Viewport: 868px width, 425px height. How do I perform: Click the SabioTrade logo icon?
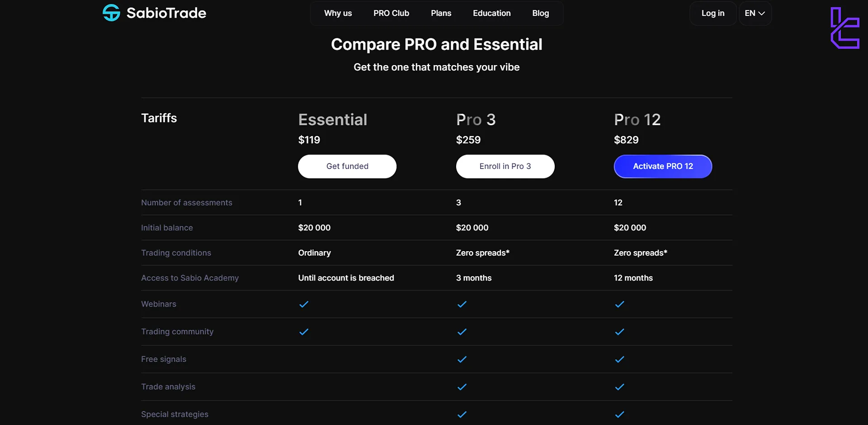(x=111, y=13)
